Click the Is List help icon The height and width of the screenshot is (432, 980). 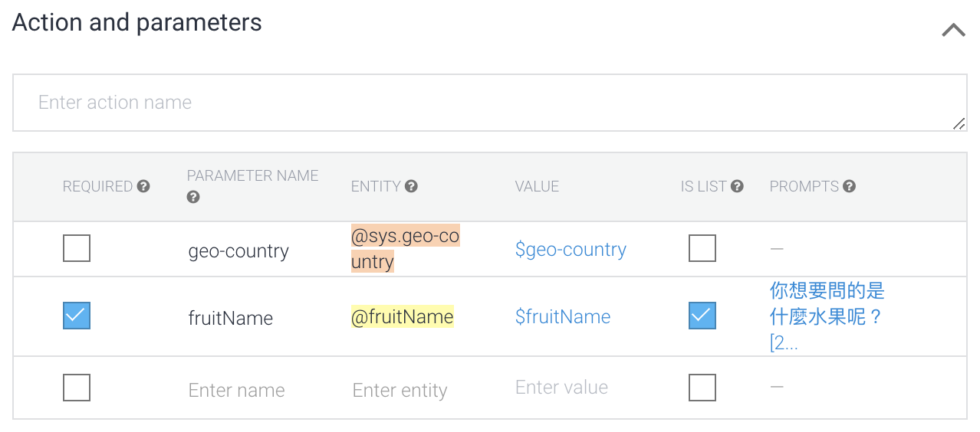point(737,186)
